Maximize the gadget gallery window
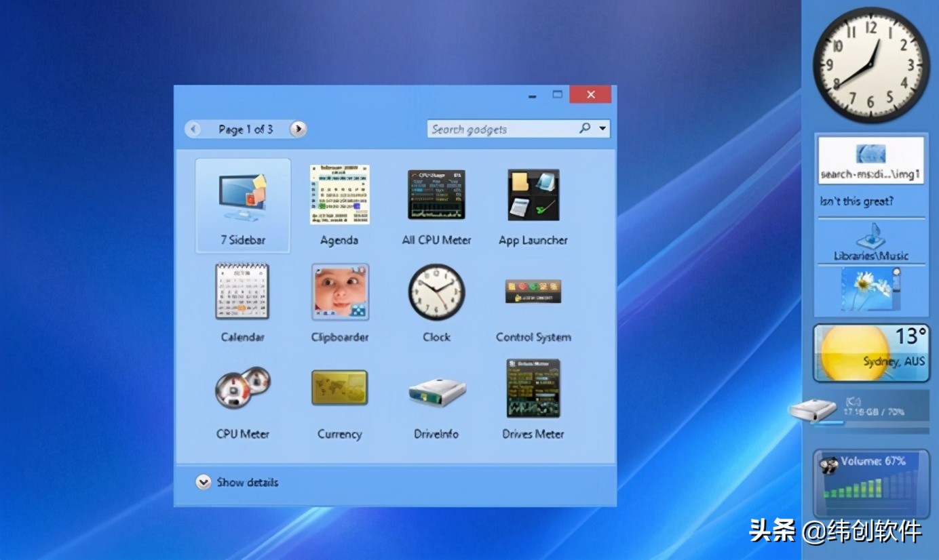The image size is (939, 560). point(558,95)
